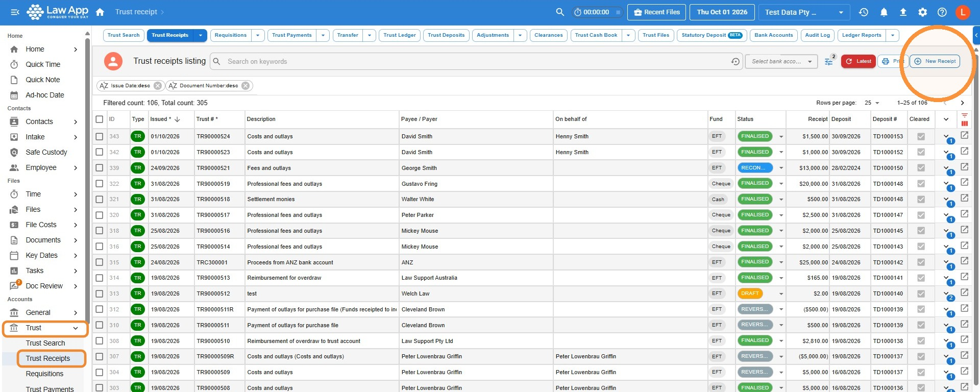Open the Clearances tab
Viewport: 980px width, 392px height.
(549, 35)
